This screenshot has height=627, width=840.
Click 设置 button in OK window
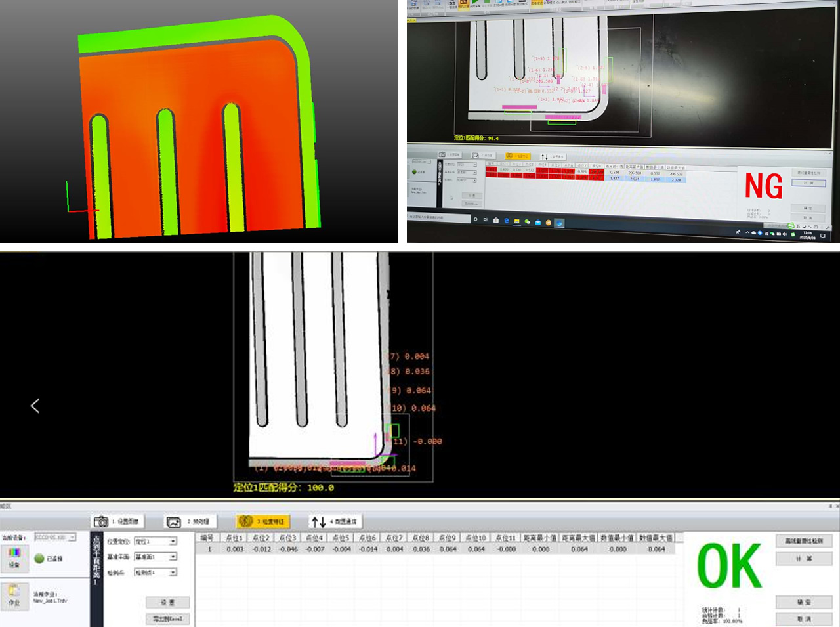(167, 603)
